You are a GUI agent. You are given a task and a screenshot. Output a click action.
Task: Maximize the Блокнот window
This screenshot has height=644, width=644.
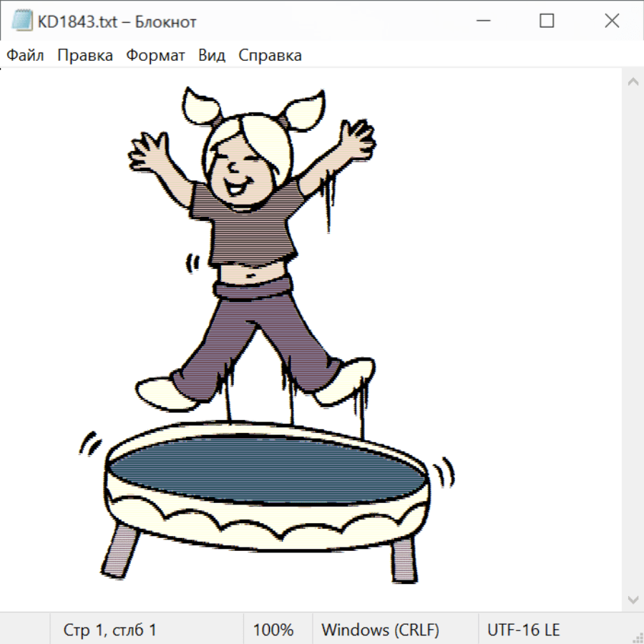click(547, 21)
